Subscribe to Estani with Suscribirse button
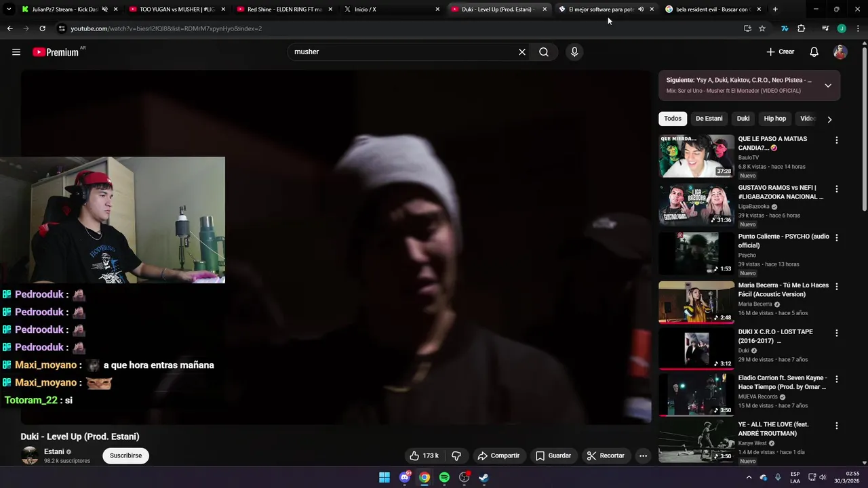This screenshot has width=868, height=488. point(125,455)
